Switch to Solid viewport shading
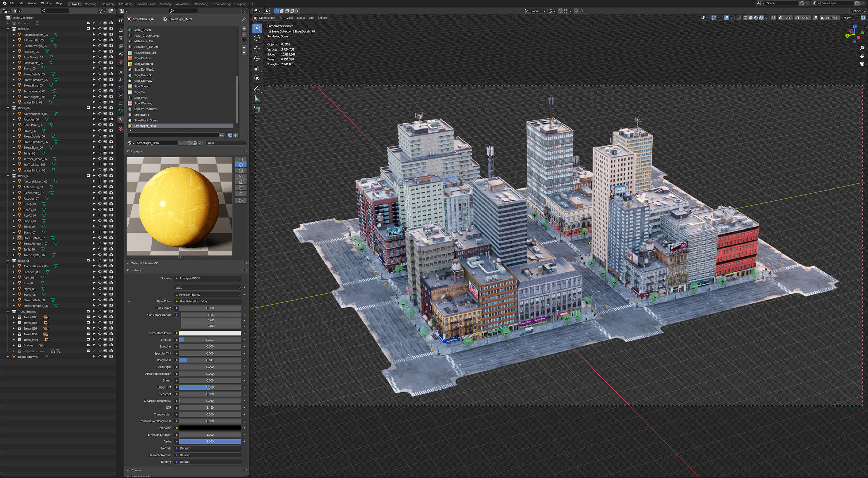Viewport: 868px width, 478px height. [751, 18]
